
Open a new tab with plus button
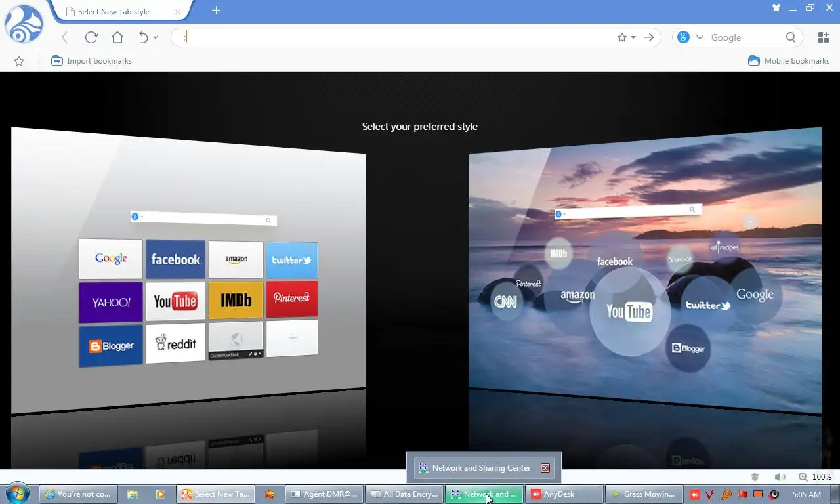click(216, 10)
